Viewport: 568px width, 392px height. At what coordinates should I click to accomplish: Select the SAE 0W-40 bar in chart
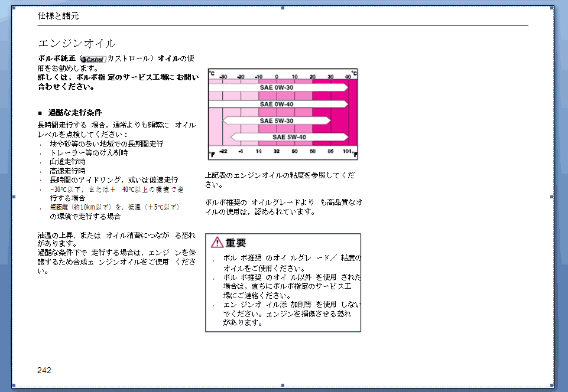(278, 104)
